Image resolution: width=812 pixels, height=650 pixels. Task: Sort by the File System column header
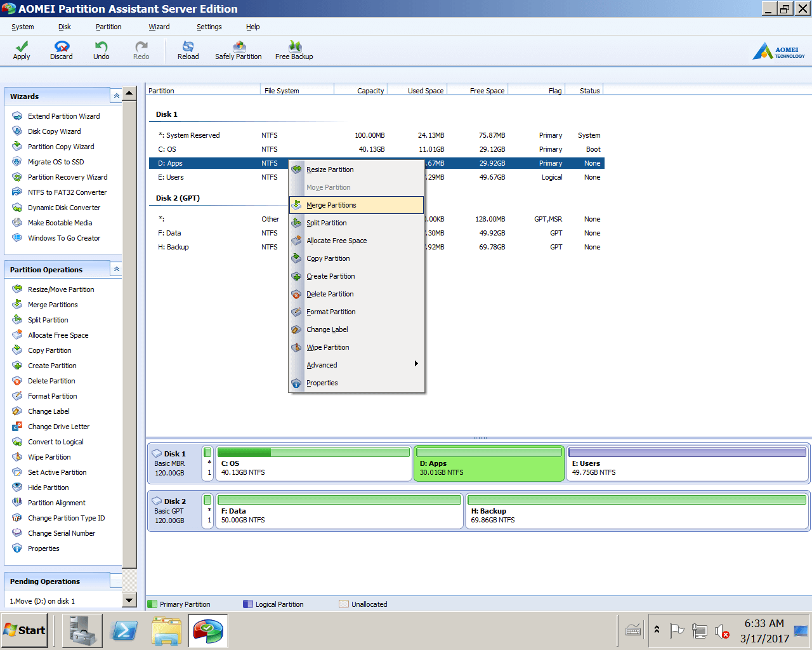[297, 91]
